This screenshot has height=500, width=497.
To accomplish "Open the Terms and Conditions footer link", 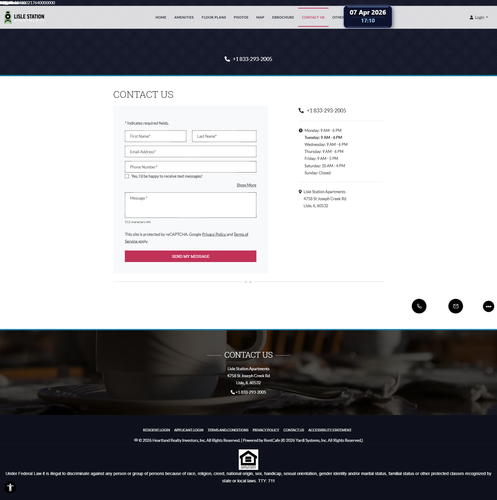I will coord(228,430).
